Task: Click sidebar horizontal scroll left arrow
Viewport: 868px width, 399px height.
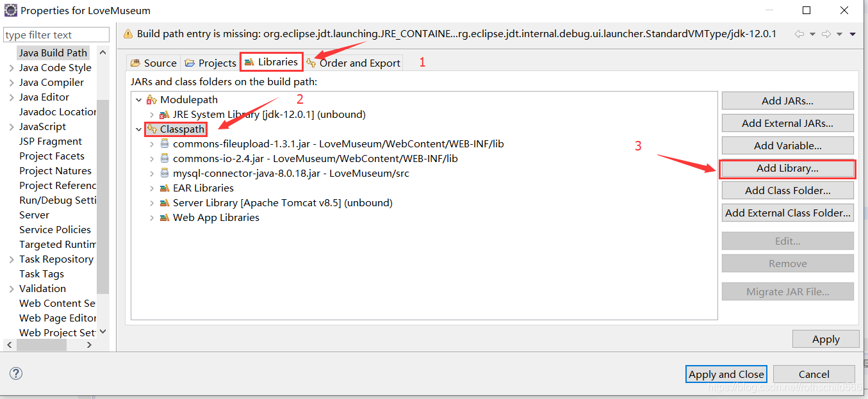Action: [9, 345]
